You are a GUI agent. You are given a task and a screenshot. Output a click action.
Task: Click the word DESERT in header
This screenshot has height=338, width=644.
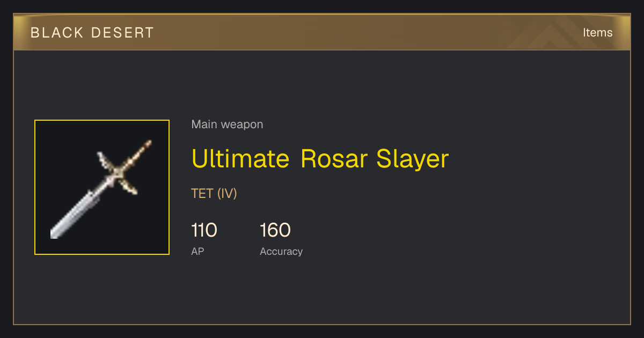click(x=122, y=33)
